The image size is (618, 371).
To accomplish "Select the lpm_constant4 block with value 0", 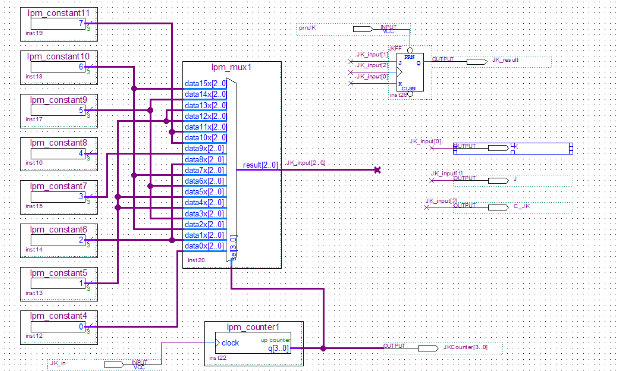I will [59, 327].
